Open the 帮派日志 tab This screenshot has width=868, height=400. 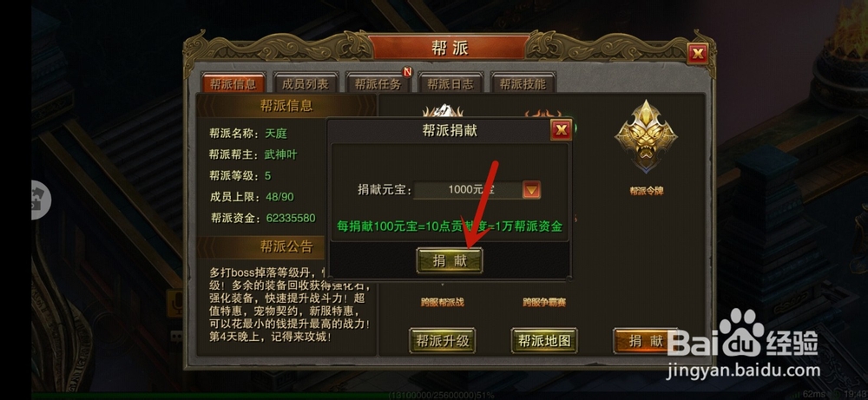point(450,84)
